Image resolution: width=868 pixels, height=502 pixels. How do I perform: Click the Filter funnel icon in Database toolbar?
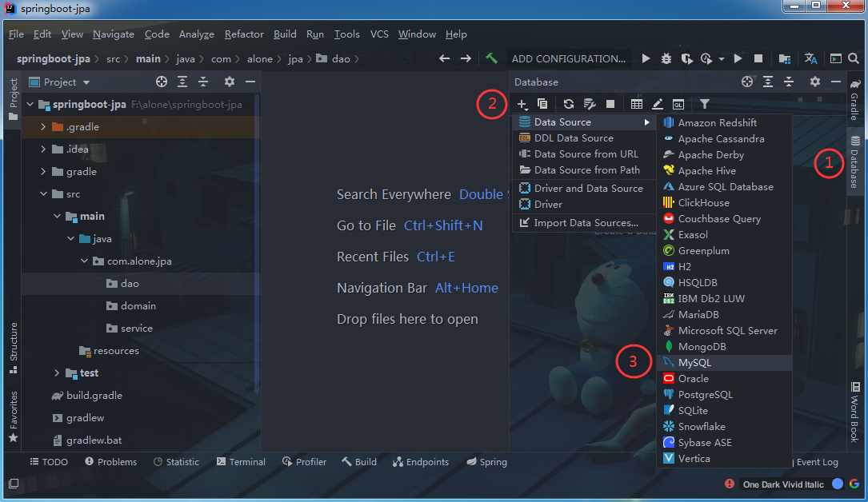point(704,104)
